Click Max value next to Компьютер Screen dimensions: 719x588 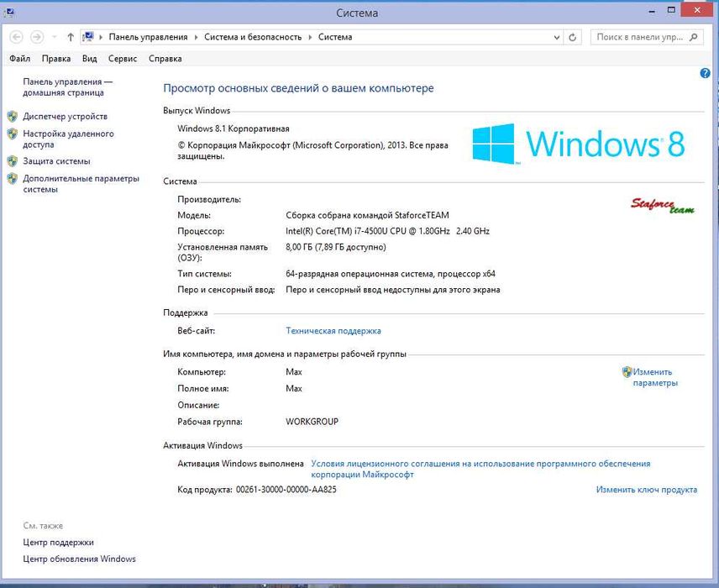pos(294,372)
